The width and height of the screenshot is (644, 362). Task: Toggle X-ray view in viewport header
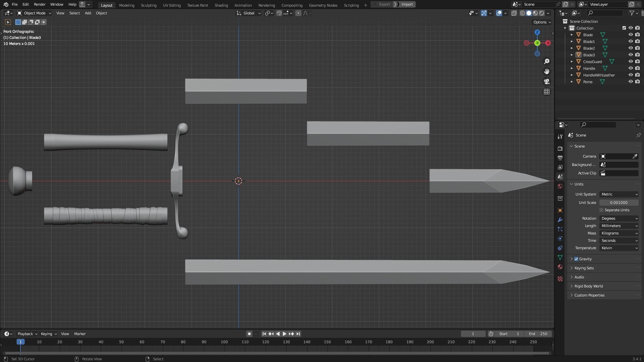point(514,13)
